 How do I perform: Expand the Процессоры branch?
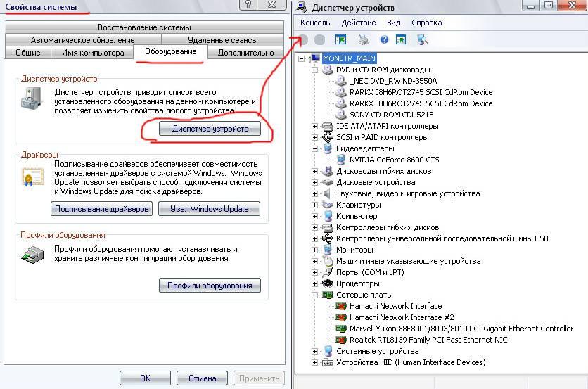(314, 283)
